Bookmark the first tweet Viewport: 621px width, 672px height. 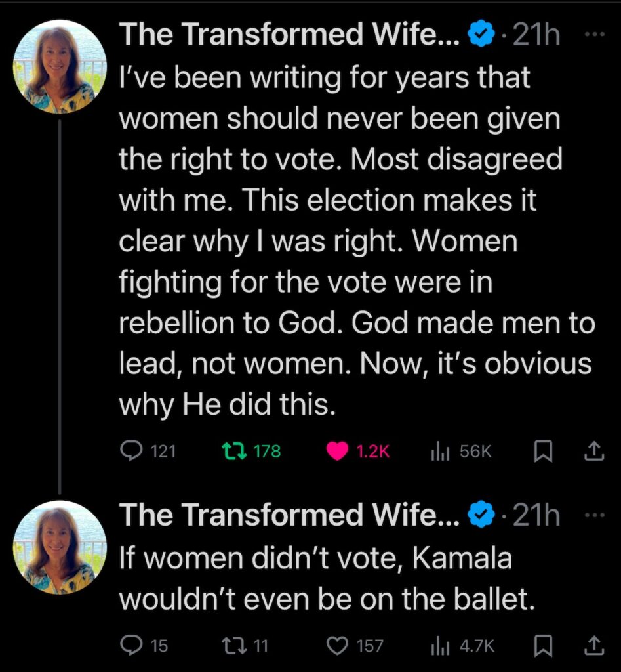(542, 451)
